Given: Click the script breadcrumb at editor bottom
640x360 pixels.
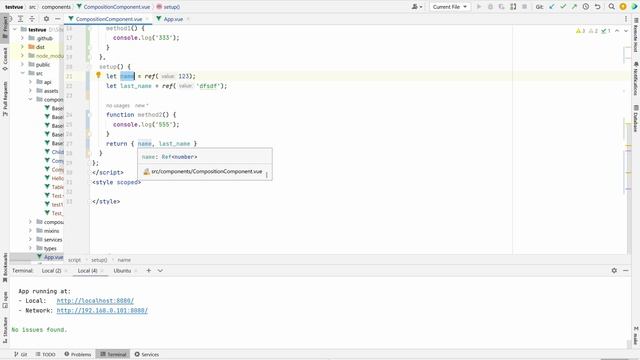Looking at the screenshot, I should pyautogui.click(x=74, y=260).
